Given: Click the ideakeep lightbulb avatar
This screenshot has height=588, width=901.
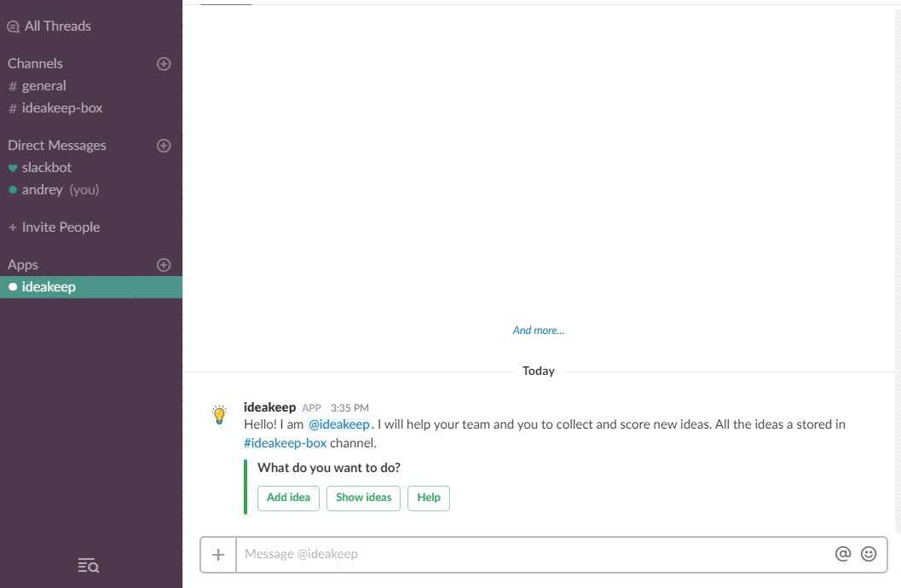Looking at the screenshot, I should [220, 414].
